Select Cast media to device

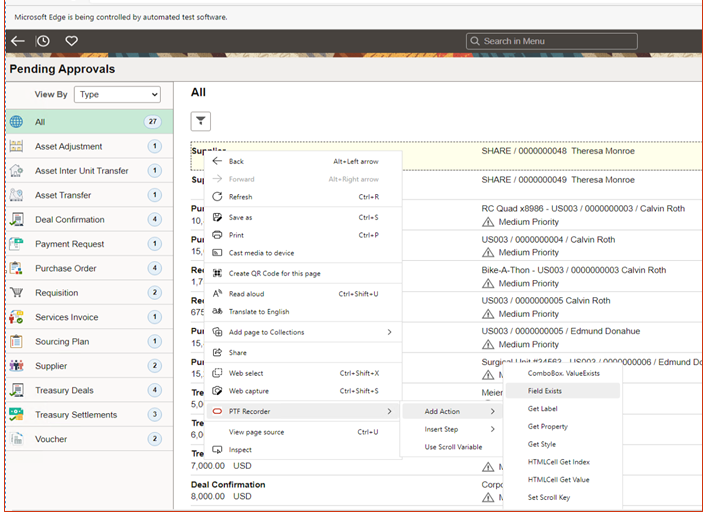[302, 253]
